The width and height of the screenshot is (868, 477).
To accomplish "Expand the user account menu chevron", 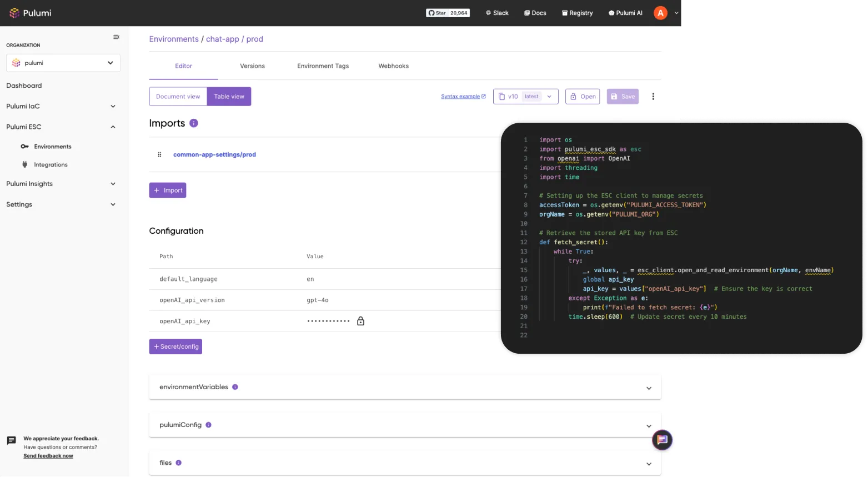I will pos(676,13).
